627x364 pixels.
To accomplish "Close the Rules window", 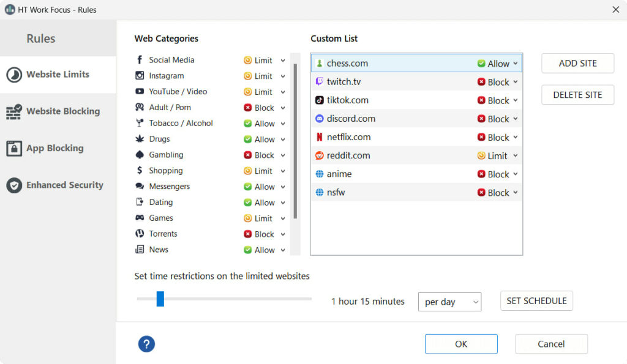I will tap(615, 10).
